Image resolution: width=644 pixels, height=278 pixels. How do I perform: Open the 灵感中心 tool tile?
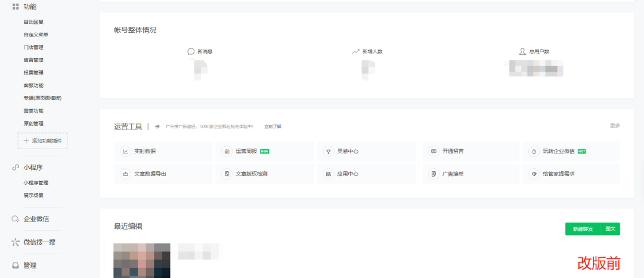point(366,151)
